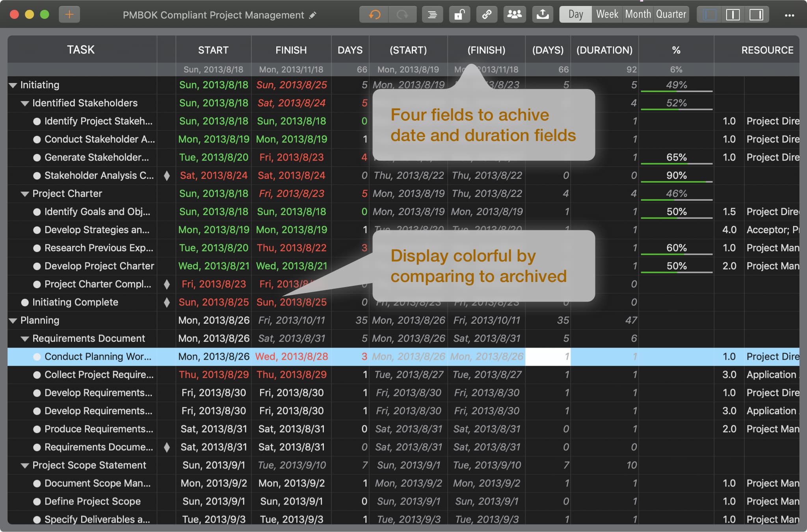807x532 pixels.
Task: Click the redo arrow button
Action: point(402,15)
